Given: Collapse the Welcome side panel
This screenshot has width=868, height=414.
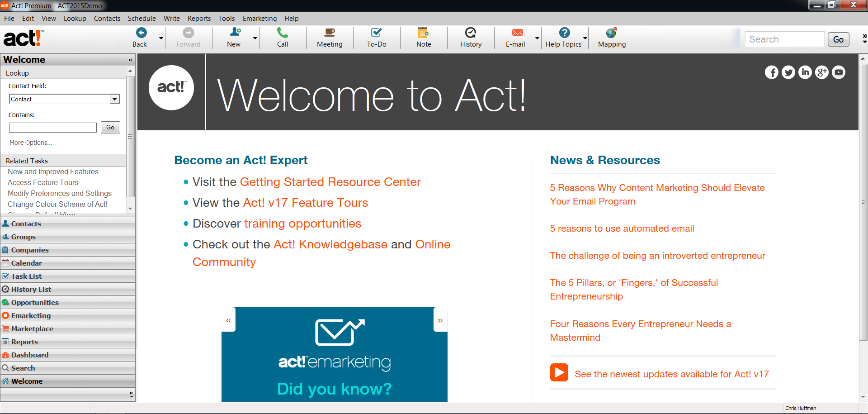Looking at the screenshot, I should pos(130,60).
